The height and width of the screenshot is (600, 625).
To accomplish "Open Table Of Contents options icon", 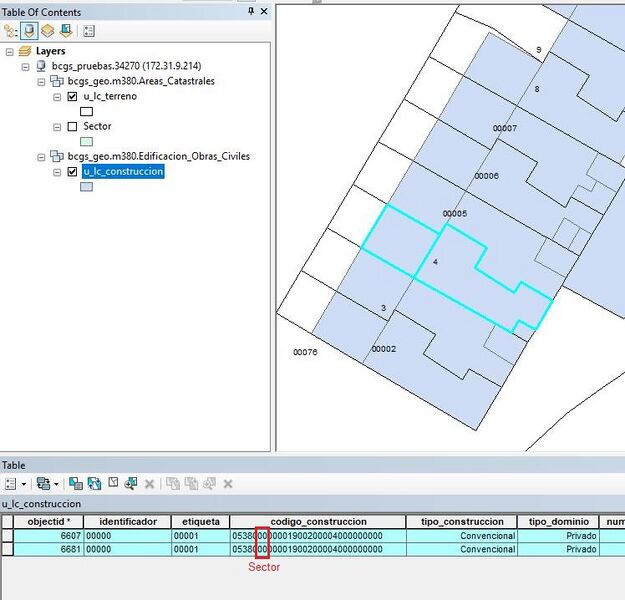I will tap(89, 31).
